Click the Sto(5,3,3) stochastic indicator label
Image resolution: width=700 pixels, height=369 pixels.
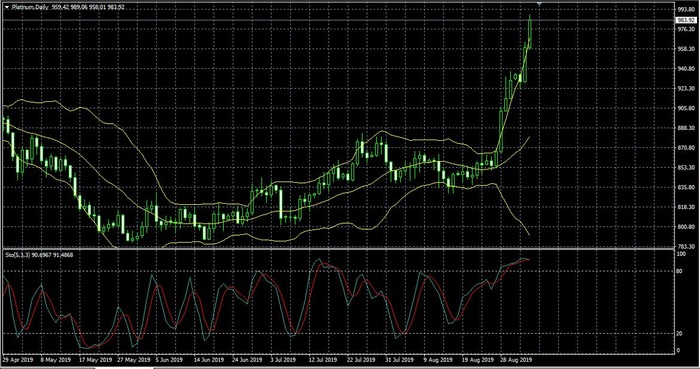(x=18, y=255)
